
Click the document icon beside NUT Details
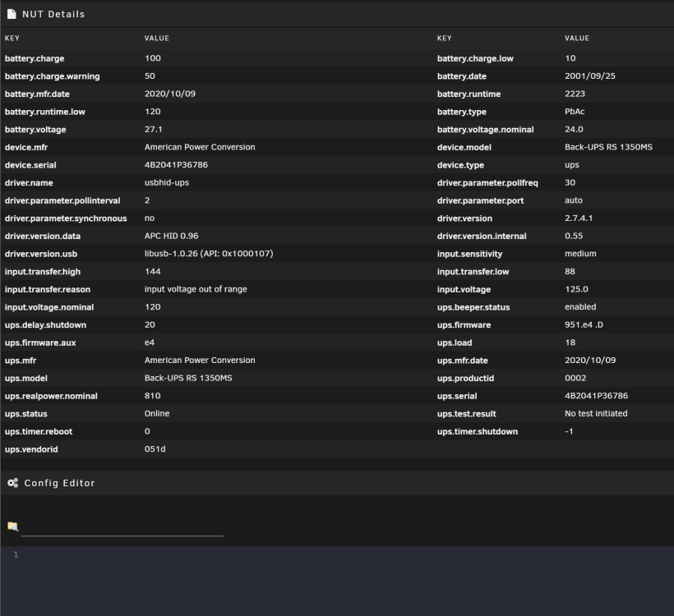point(12,14)
